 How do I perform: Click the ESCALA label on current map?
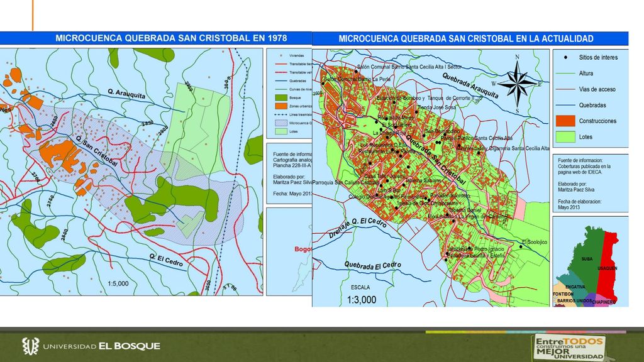(x=360, y=287)
